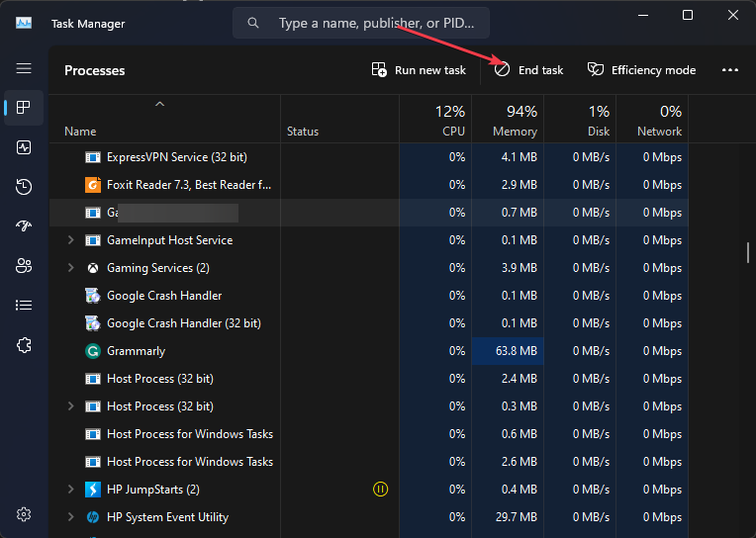Image resolution: width=756 pixels, height=538 pixels.
Task: Expand the HP JumpStarts (2) group
Action: (70, 490)
